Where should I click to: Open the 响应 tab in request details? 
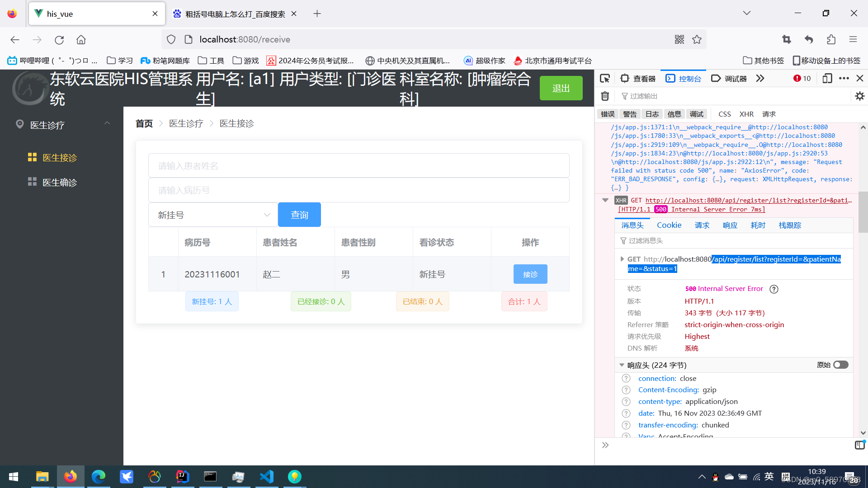730,225
